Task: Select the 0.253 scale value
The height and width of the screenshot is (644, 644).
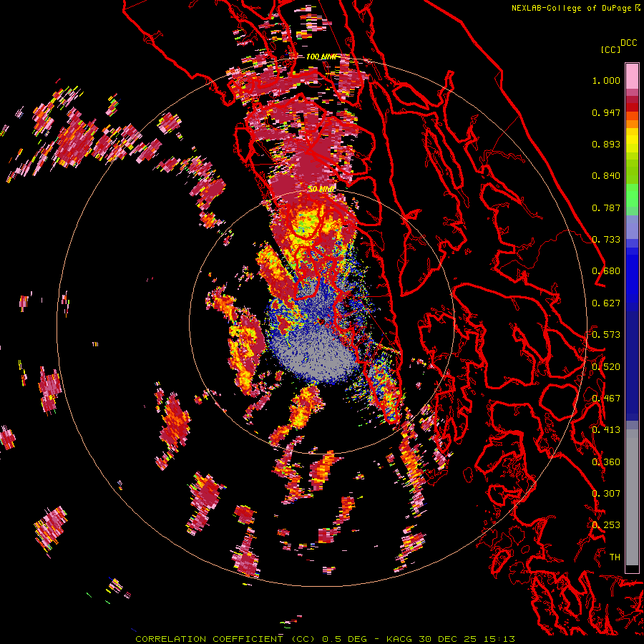Action: pos(606,525)
